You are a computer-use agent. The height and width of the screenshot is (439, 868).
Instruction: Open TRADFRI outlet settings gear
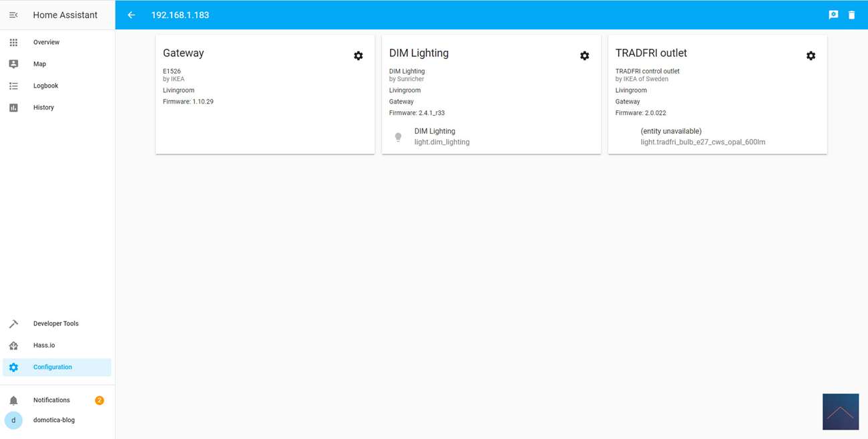click(811, 56)
